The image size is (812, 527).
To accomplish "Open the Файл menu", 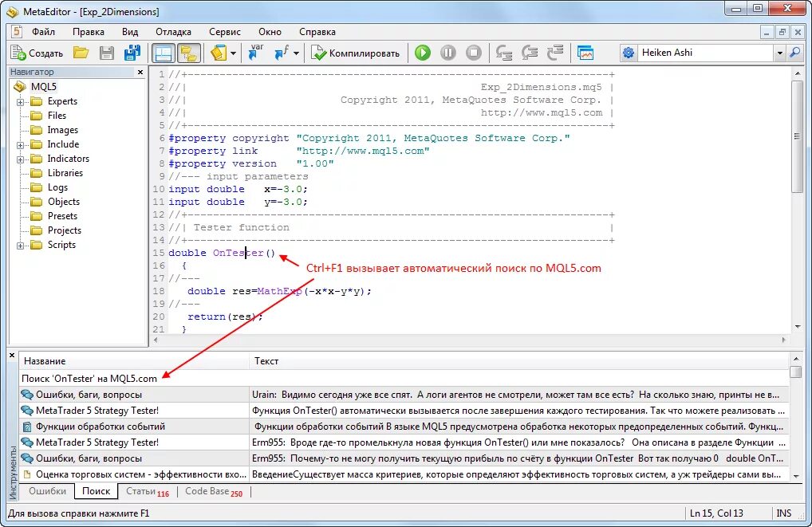I will click(44, 32).
